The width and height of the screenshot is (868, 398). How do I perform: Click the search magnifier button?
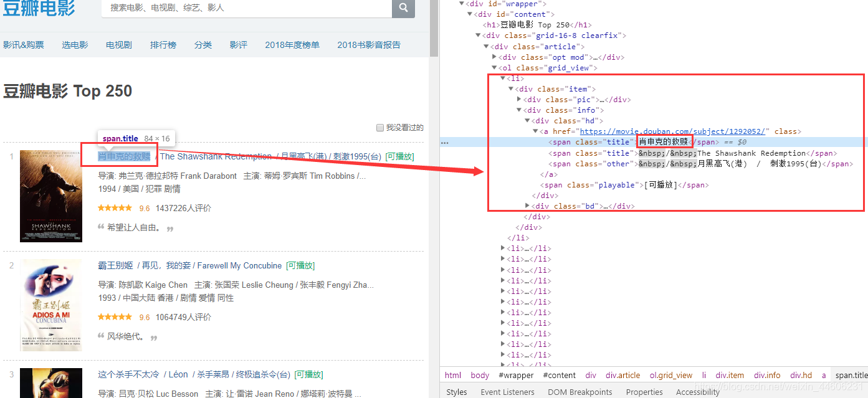pyautogui.click(x=403, y=8)
